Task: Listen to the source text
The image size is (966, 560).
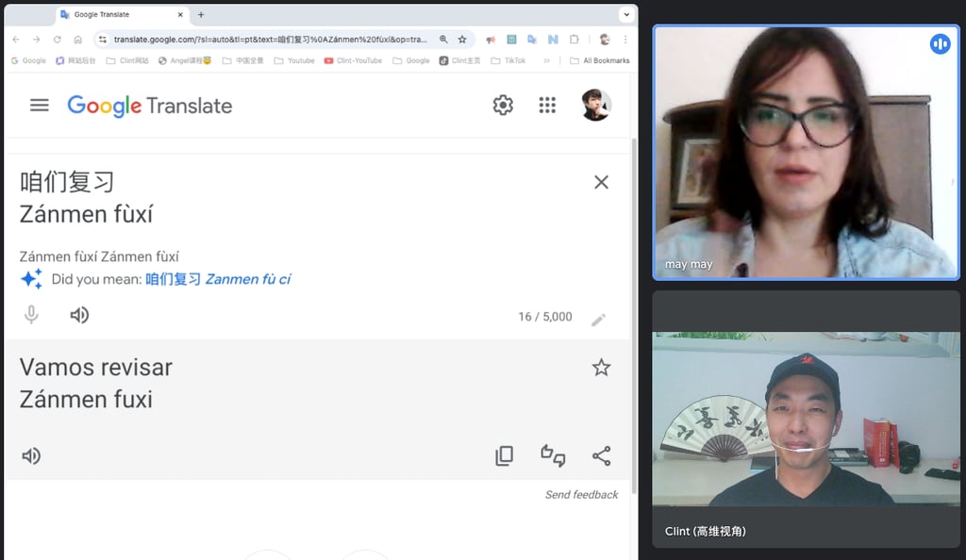Action: tap(79, 315)
